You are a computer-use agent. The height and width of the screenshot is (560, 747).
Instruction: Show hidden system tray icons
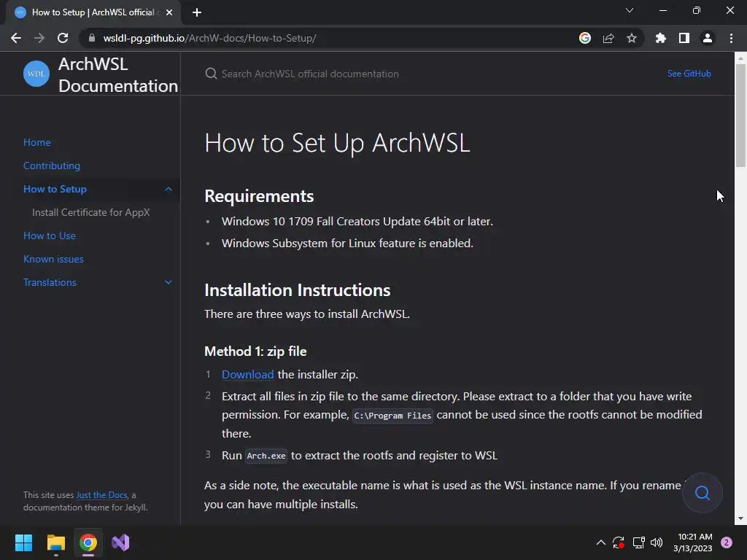coord(601,542)
